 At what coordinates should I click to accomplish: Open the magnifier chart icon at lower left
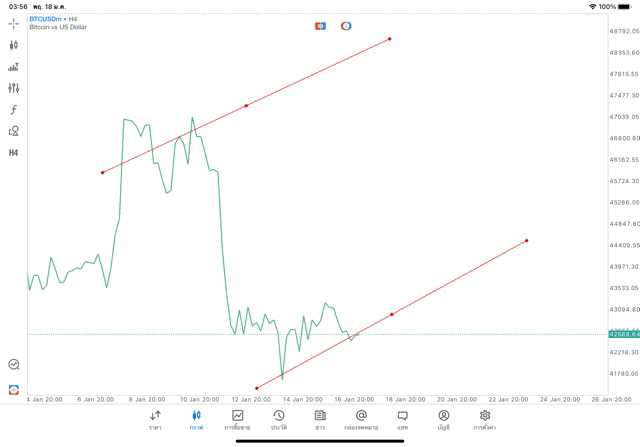pyautogui.click(x=14, y=365)
